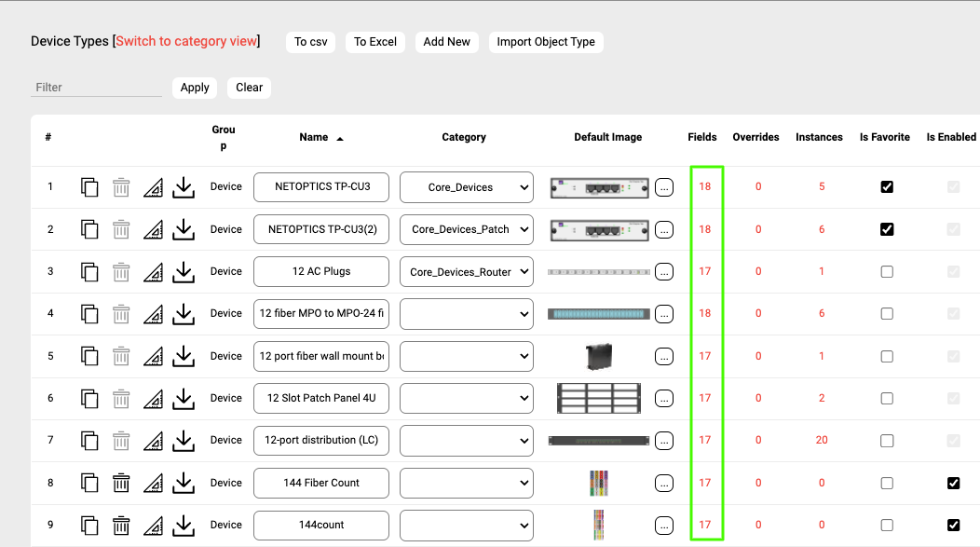Click the trash icon for 144 Fiber Count
The width and height of the screenshot is (980, 547).
pos(121,483)
